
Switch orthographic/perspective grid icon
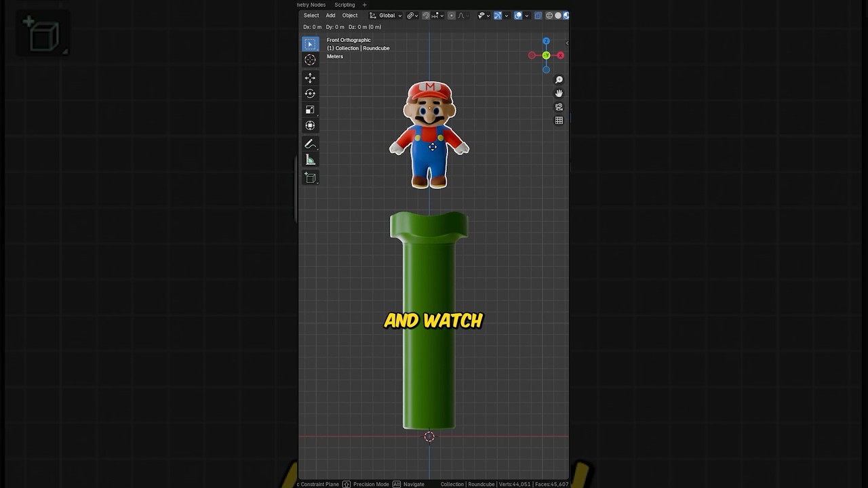[559, 121]
